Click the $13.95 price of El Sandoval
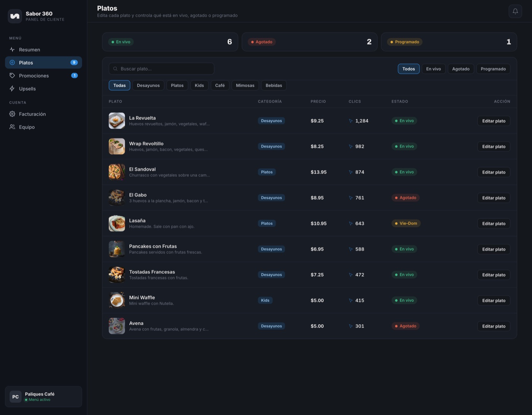Image resolution: width=532 pixels, height=415 pixels. (x=318, y=172)
